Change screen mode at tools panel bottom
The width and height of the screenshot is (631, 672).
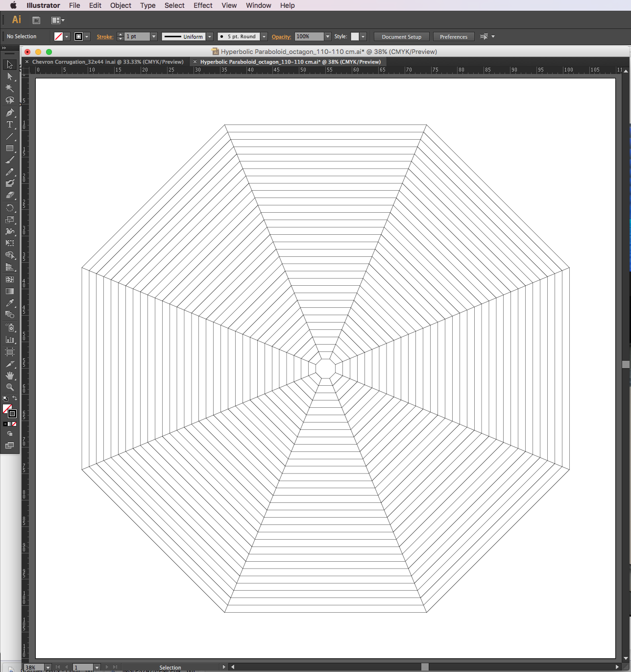coord(9,446)
